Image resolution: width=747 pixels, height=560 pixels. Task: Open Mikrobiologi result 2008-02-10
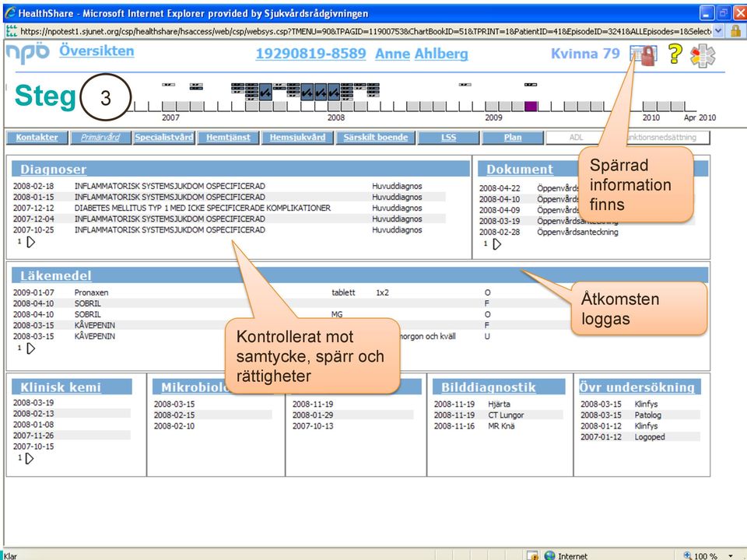pyautogui.click(x=174, y=425)
